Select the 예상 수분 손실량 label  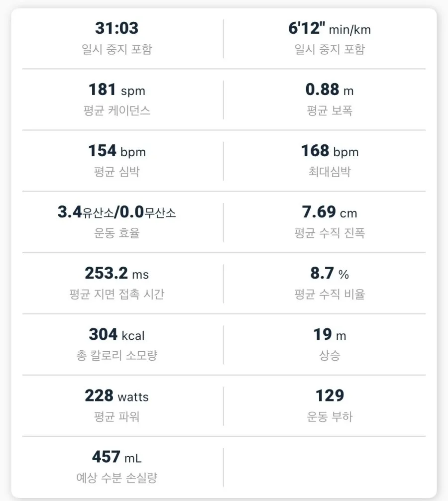pos(116,478)
